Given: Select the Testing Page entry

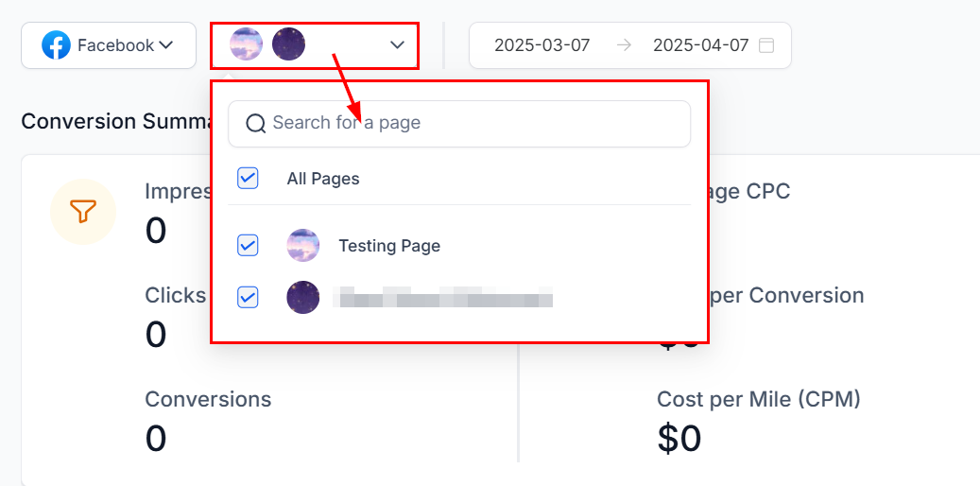Looking at the screenshot, I should point(389,246).
